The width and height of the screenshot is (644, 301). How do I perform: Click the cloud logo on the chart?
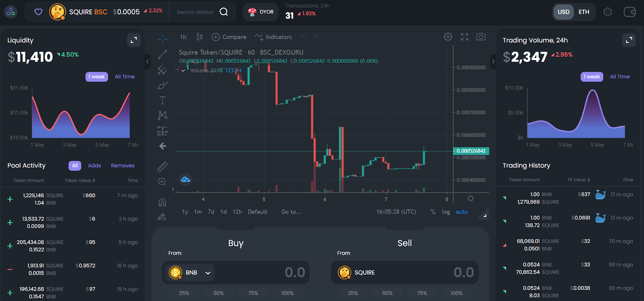(186, 180)
